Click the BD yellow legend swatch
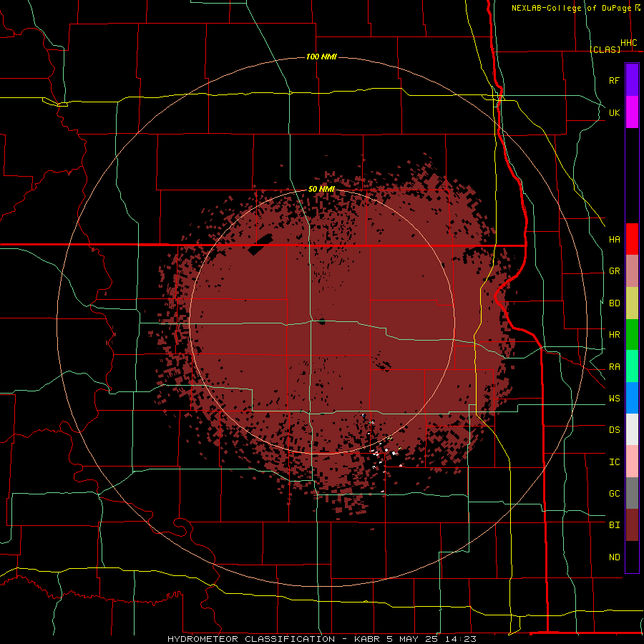This screenshot has height=644, width=644. tap(632, 303)
